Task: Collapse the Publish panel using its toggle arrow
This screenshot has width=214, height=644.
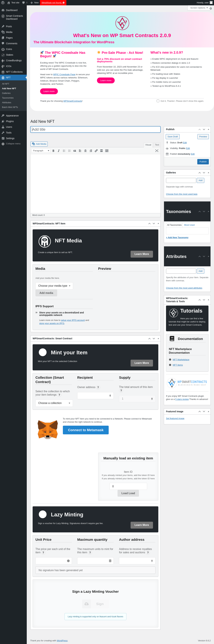Action: point(208,129)
